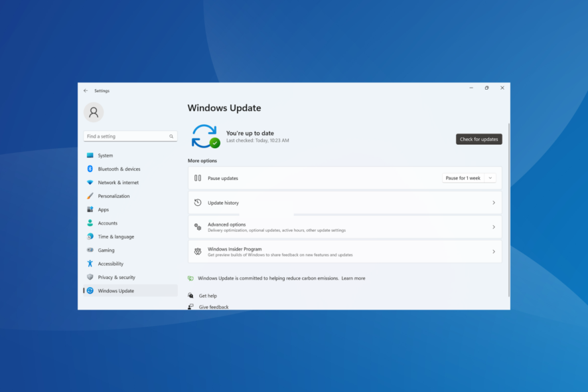Minimize the Settings window

(471, 88)
